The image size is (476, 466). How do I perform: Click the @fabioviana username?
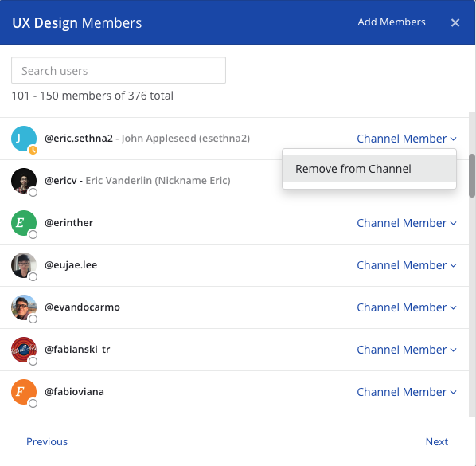pos(74,392)
